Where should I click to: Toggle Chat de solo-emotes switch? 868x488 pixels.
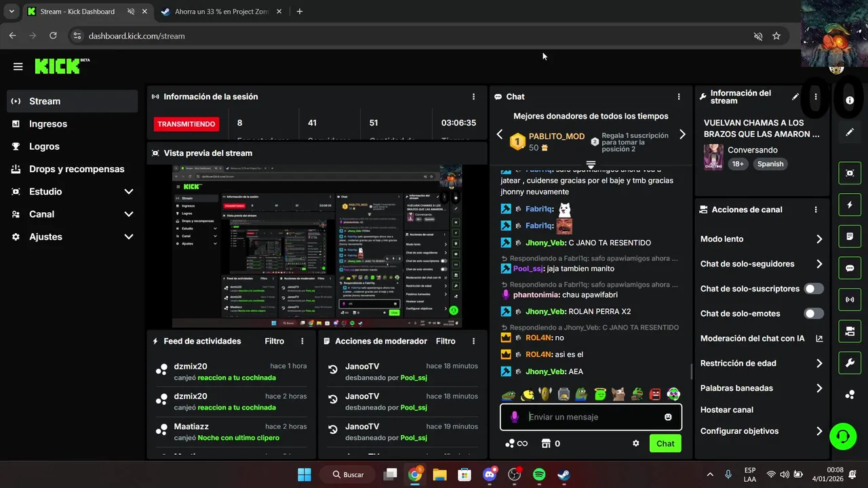pos(814,314)
